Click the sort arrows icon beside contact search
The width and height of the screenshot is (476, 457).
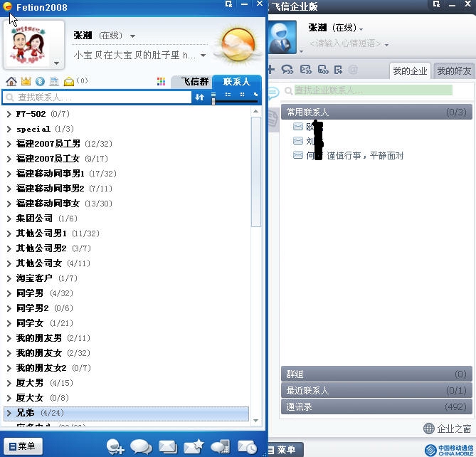pyautogui.click(x=199, y=98)
